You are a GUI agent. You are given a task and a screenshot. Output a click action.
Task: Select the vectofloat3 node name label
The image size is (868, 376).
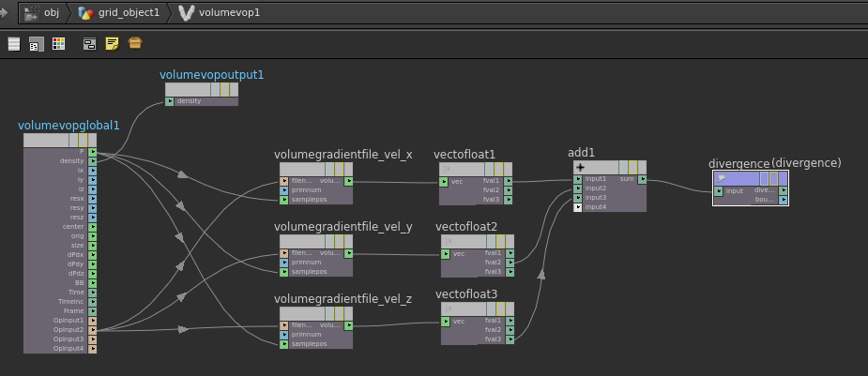coord(466,293)
